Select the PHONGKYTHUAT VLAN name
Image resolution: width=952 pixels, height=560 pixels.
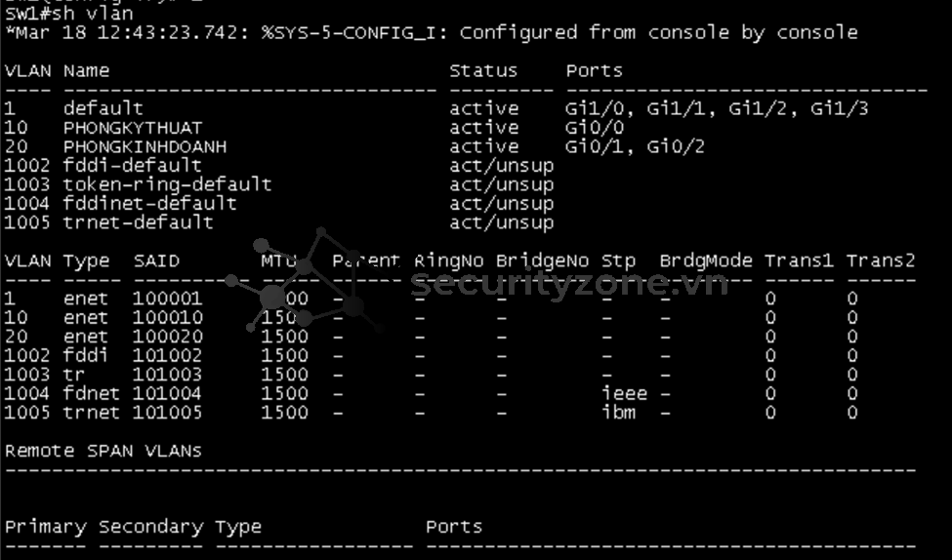tap(133, 128)
